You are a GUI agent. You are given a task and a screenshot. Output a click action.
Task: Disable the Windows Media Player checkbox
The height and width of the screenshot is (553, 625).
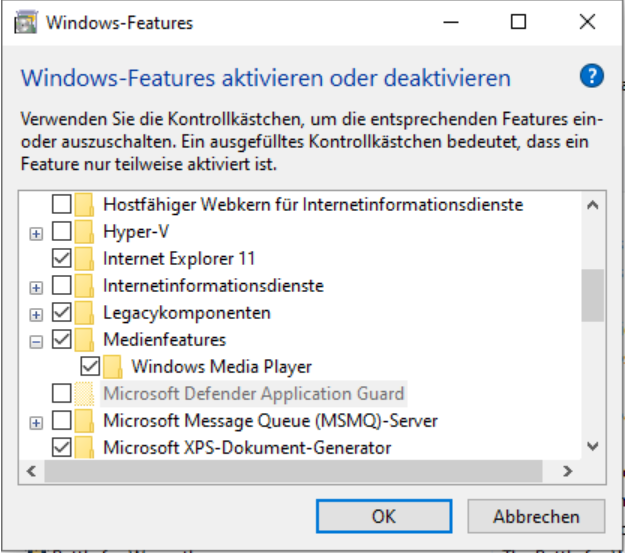89,366
